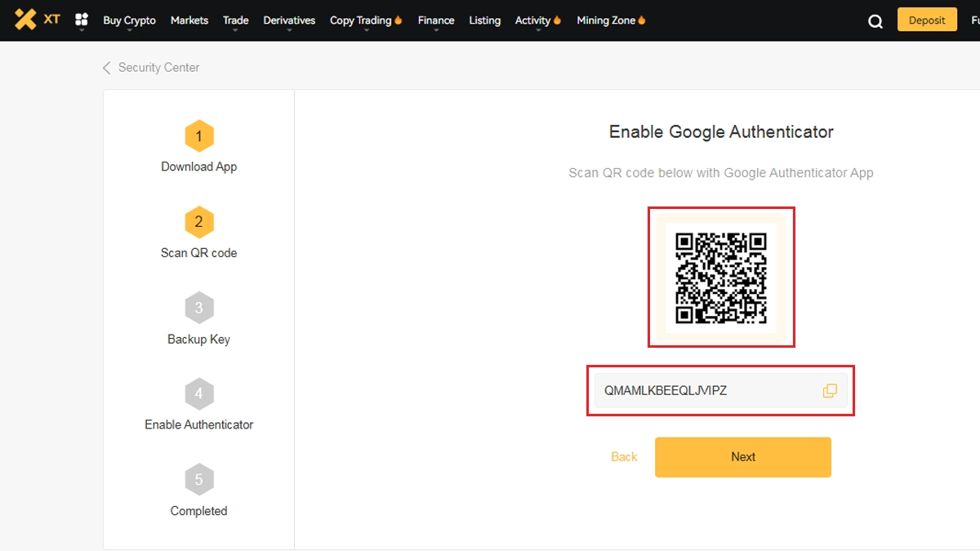Viewport: 980px width, 551px height.
Task: Go Back to previous step
Action: [624, 457]
